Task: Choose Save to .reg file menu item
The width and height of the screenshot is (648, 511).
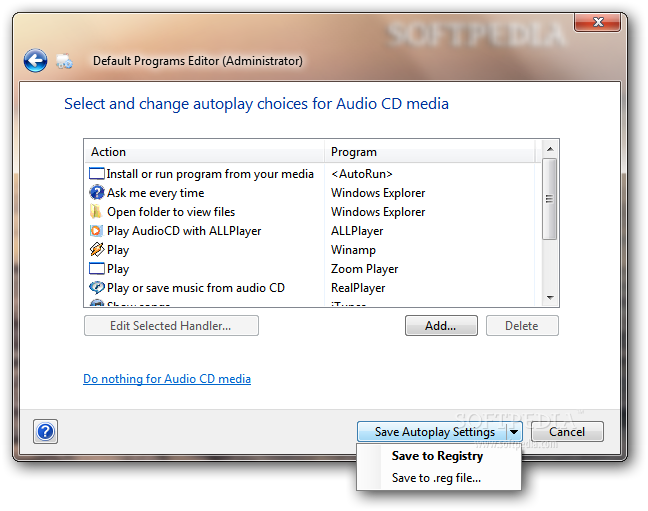Action: tap(436, 478)
